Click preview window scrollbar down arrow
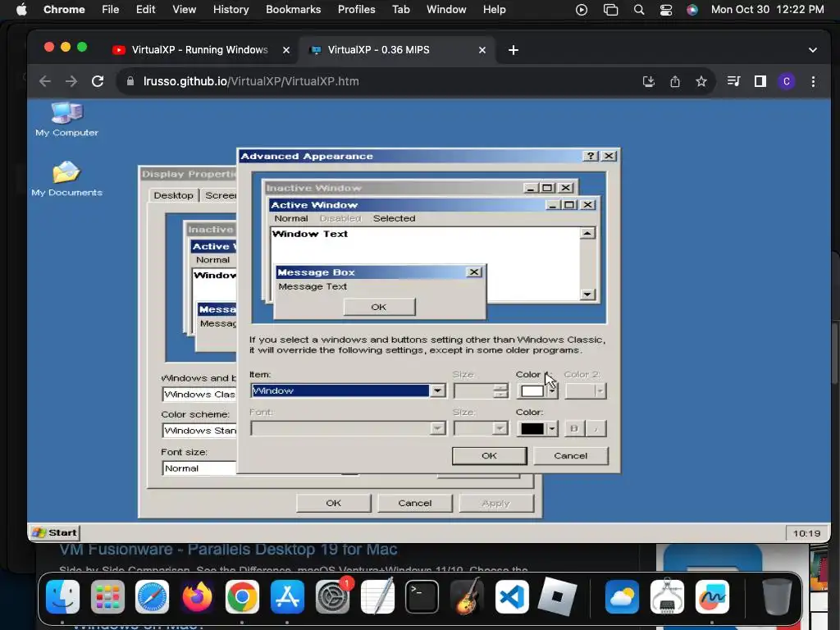 coord(587,294)
